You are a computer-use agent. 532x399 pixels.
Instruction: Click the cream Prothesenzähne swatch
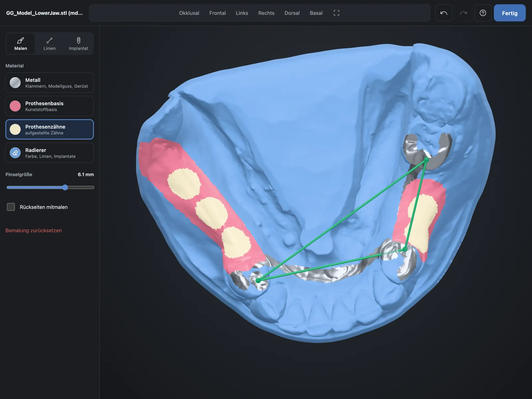coord(15,129)
